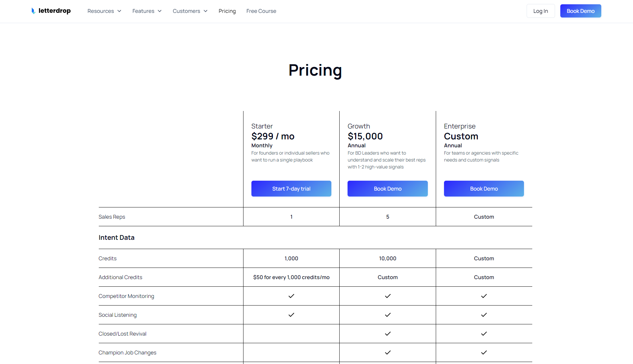This screenshot has height=364, width=633.
Task: Click the Pricing page heading
Action: (315, 70)
